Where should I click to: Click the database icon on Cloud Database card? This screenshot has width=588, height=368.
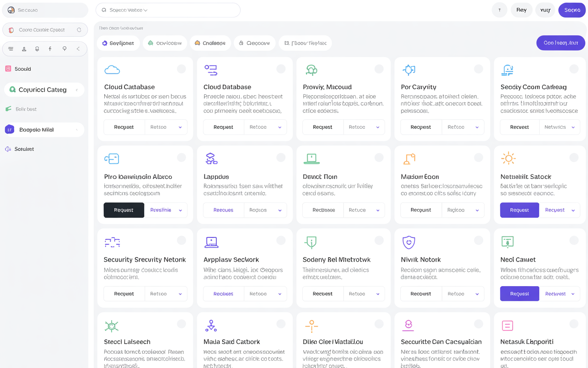point(211,69)
